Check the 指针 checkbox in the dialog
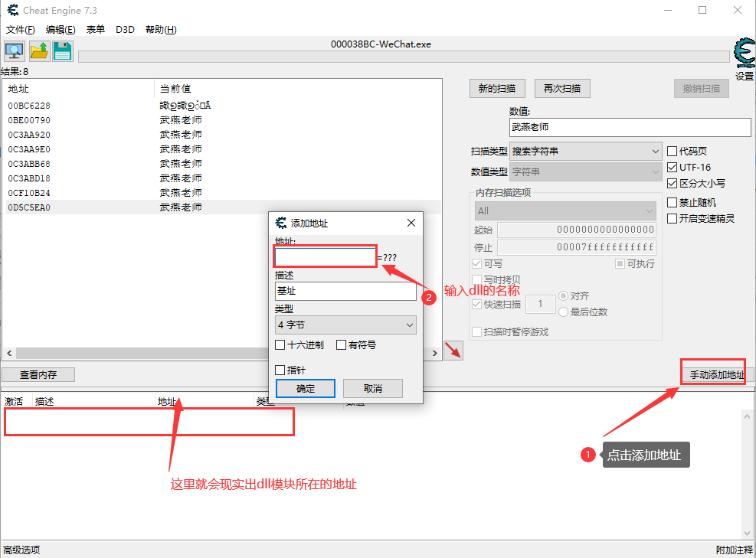Screen dimensions: 756x558 tap(280, 370)
